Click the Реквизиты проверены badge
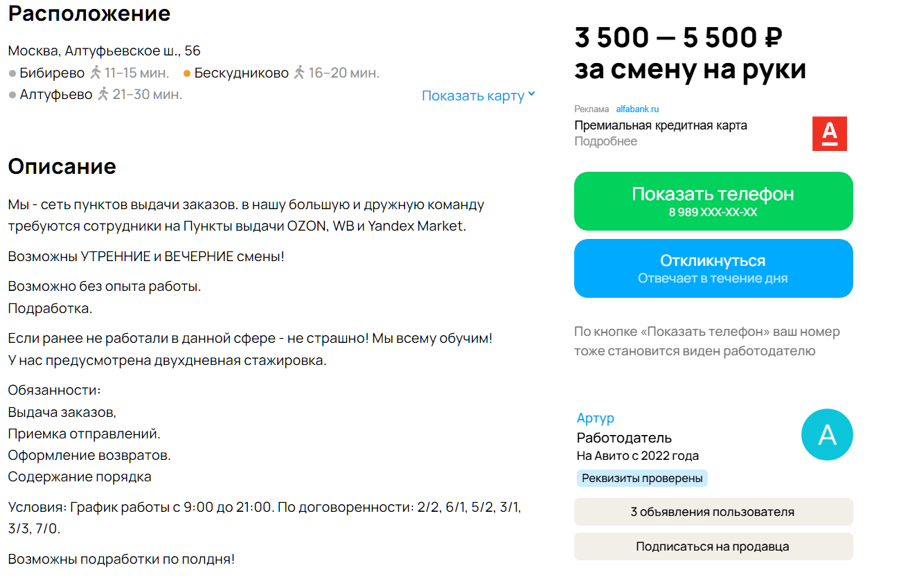 tap(642, 478)
